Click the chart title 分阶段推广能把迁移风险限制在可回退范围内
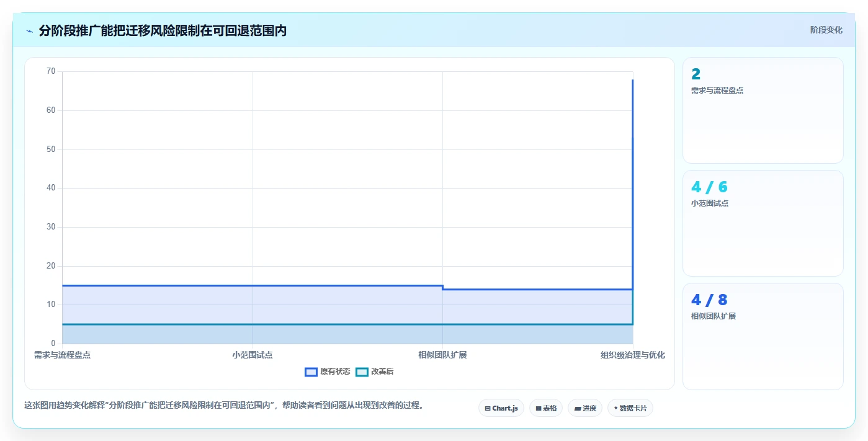Viewport: 868px width, 441px height. pyautogui.click(x=163, y=30)
